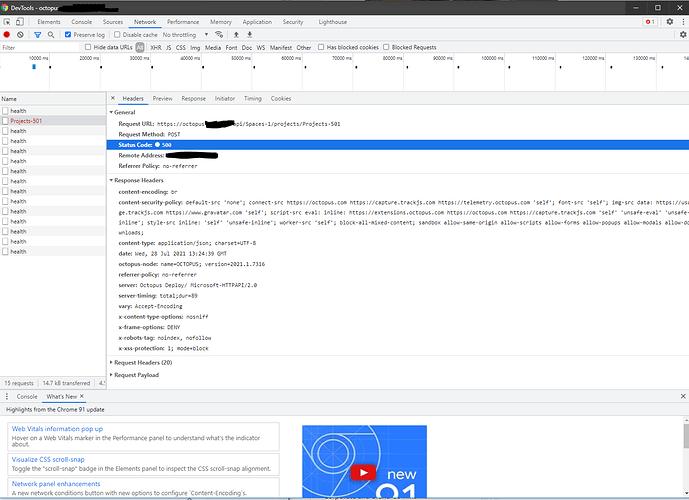Open the Memory panel
This screenshot has height=500, width=689.
pos(221,22)
